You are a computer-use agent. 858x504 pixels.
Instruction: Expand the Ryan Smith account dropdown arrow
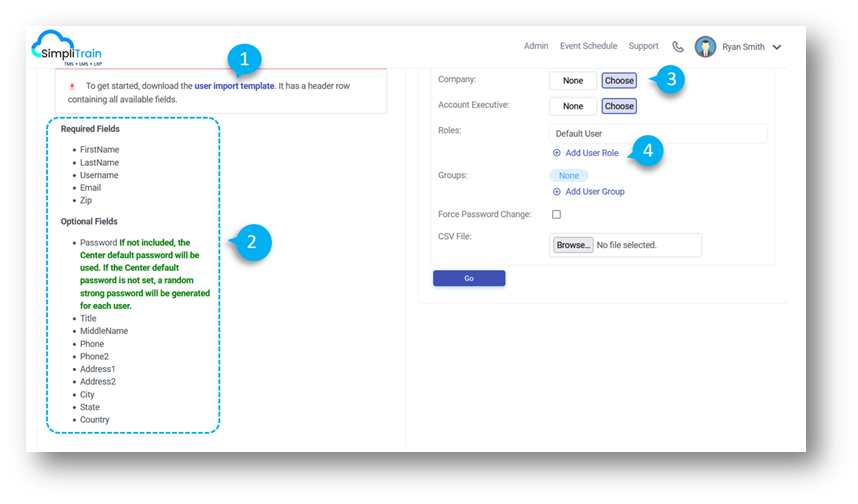[x=776, y=48]
